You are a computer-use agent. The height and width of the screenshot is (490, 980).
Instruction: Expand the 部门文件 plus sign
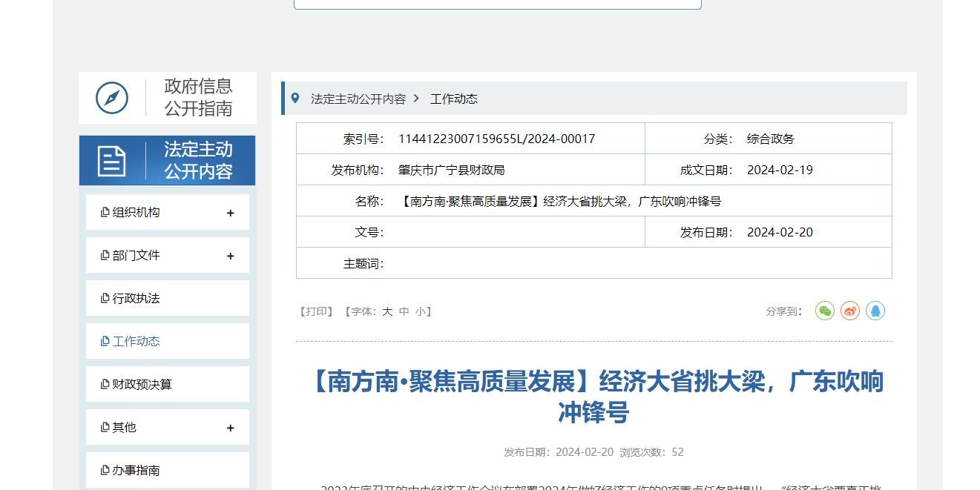(x=230, y=256)
